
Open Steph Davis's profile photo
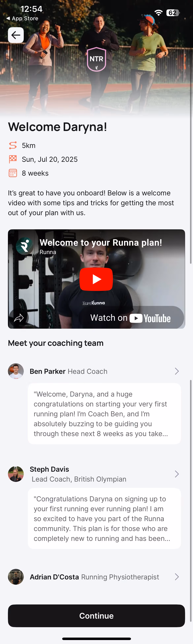16,474
